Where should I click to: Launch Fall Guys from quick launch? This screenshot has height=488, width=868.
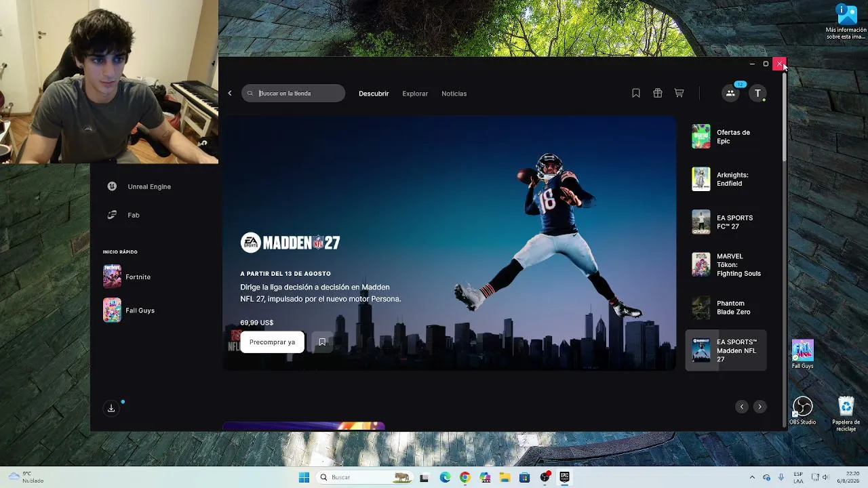pos(129,310)
